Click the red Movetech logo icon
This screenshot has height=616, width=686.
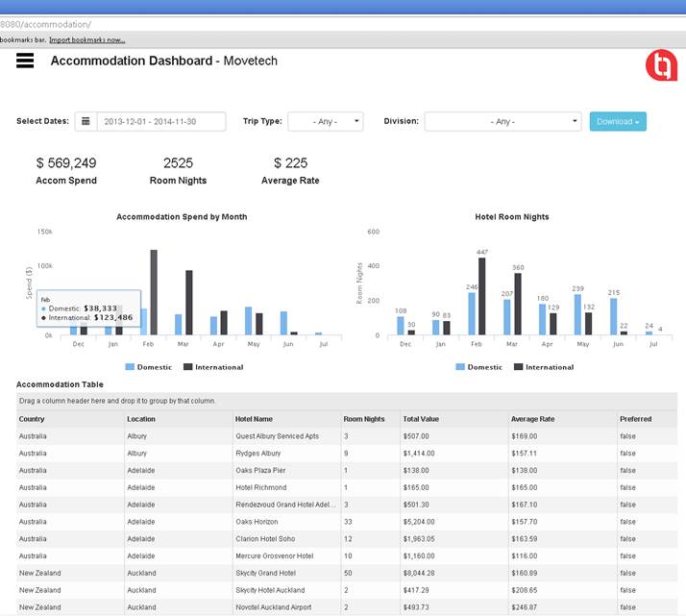tap(661, 64)
